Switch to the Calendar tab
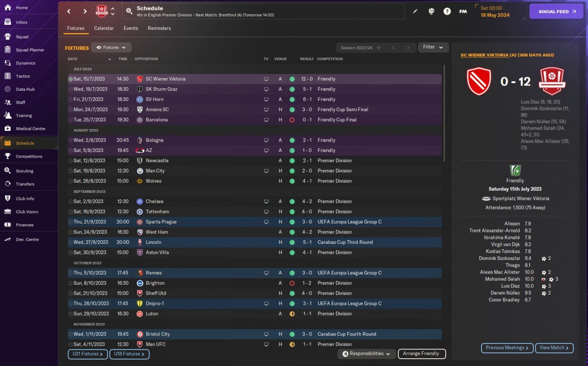This screenshot has height=366, width=588. [104, 28]
